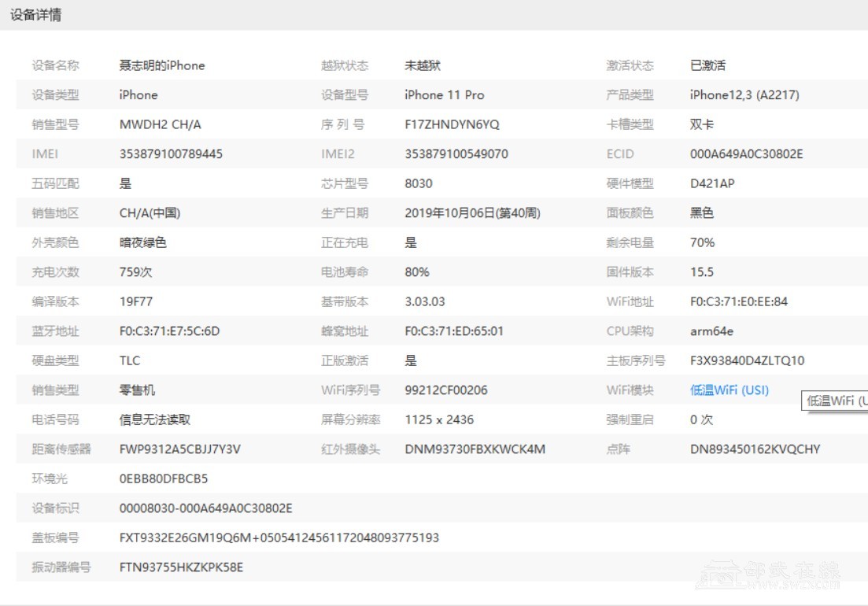
Task: Select the firmware version 15.5
Action: pyautogui.click(x=701, y=272)
